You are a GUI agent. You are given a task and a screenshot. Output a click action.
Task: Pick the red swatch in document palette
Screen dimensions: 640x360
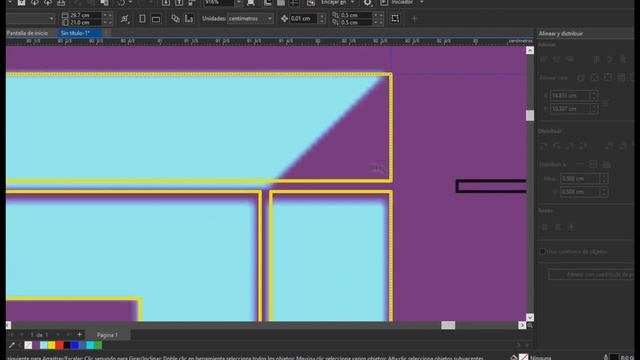coord(59,345)
